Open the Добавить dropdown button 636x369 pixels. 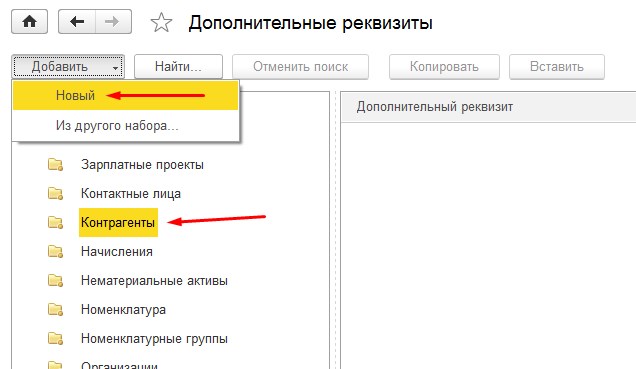pyautogui.click(x=68, y=67)
